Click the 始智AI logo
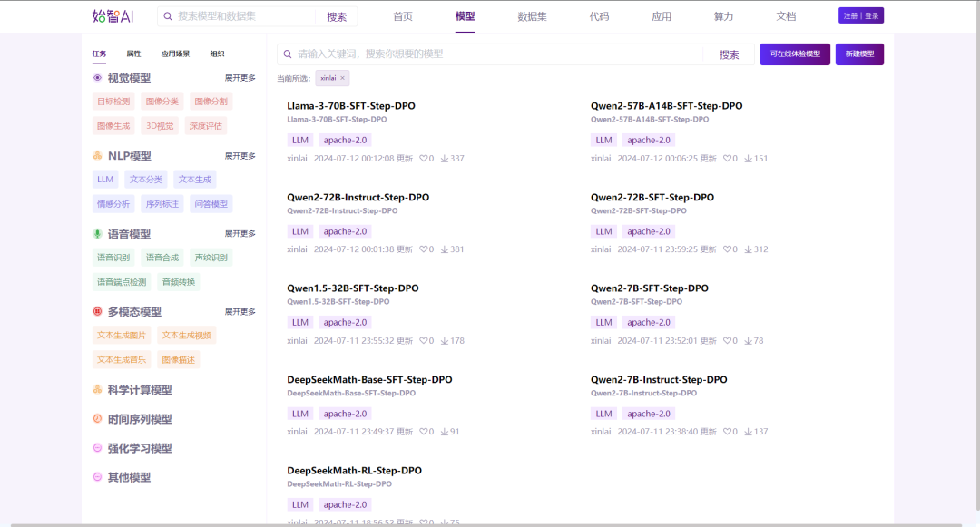The width and height of the screenshot is (980, 527). (x=113, y=16)
